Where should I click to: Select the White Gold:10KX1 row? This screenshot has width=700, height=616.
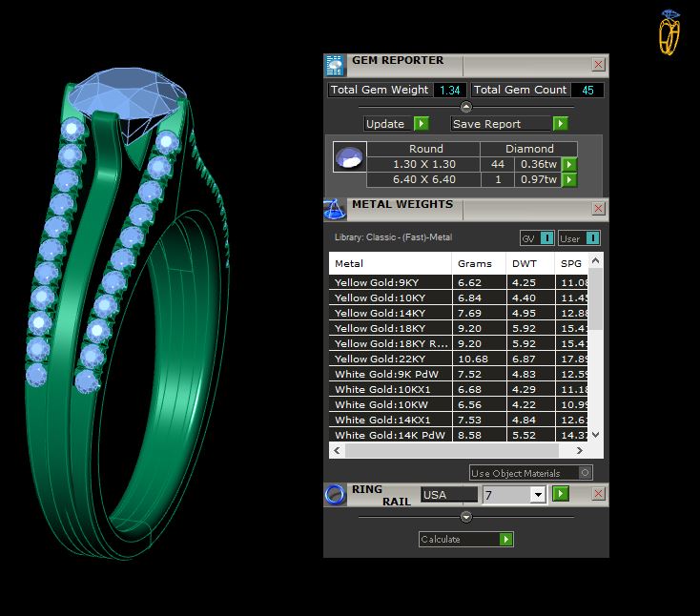[459, 389]
